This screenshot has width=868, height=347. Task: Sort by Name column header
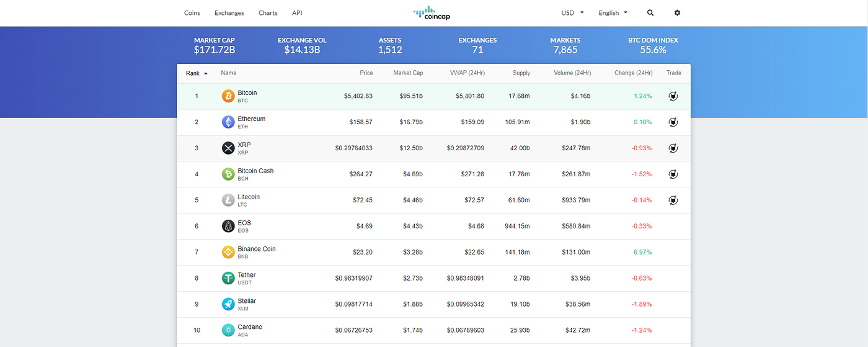(229, 73)
